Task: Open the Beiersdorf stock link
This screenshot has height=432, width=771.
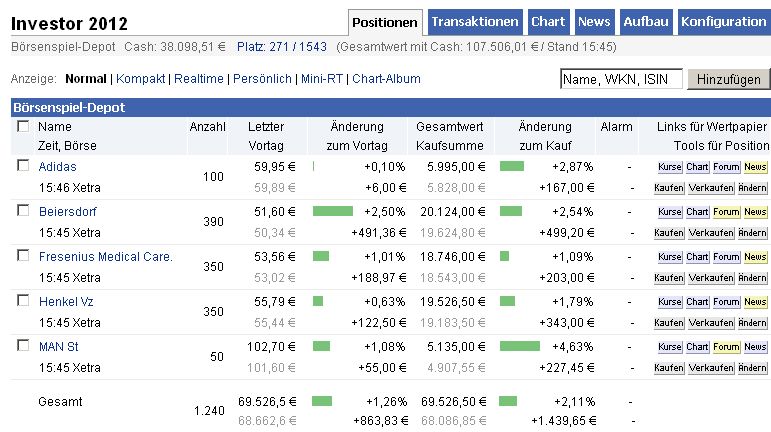Action: coord(67,212)
